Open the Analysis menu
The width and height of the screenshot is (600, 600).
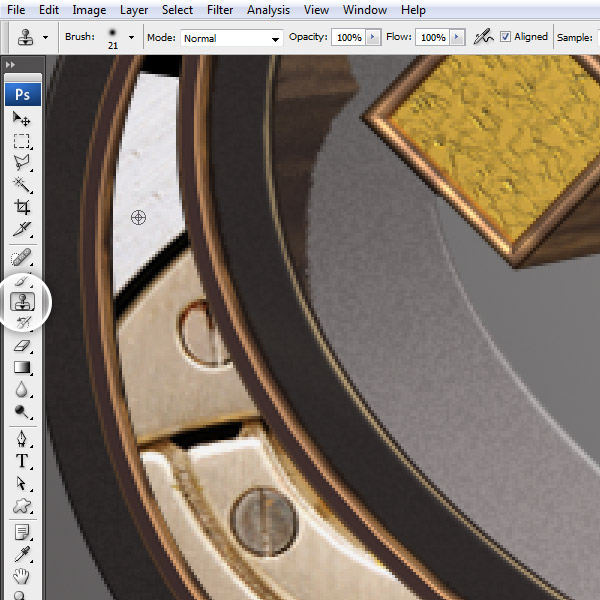268,10
